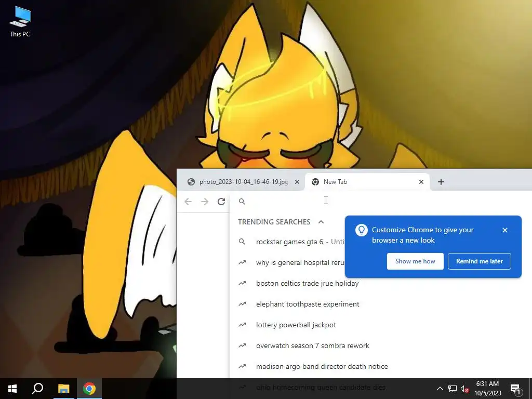
Task: Pick overwatch season 7 sombra rework
Action: point(381,345)
